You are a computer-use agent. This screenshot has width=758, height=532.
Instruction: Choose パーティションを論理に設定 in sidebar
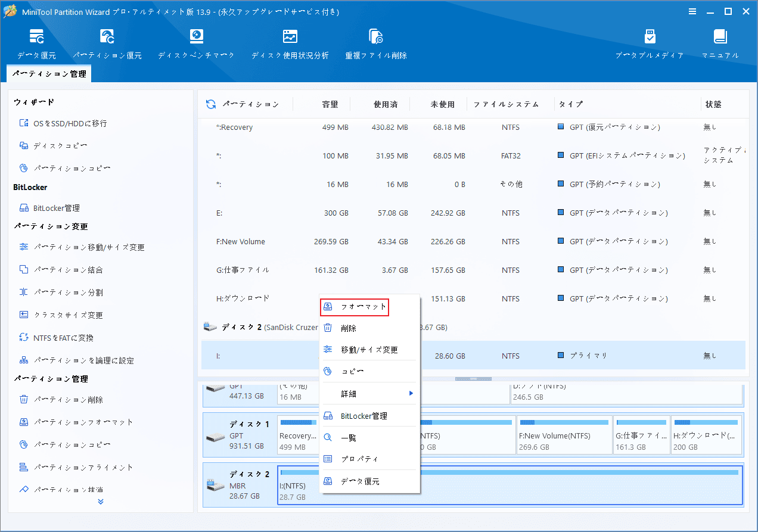coord(77,360)
